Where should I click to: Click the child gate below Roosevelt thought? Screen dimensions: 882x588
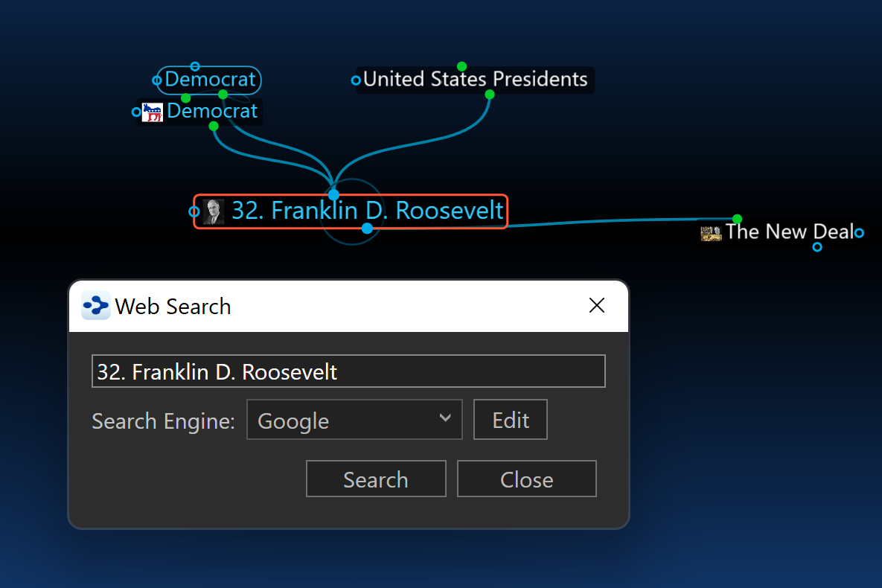click(367, 229)
